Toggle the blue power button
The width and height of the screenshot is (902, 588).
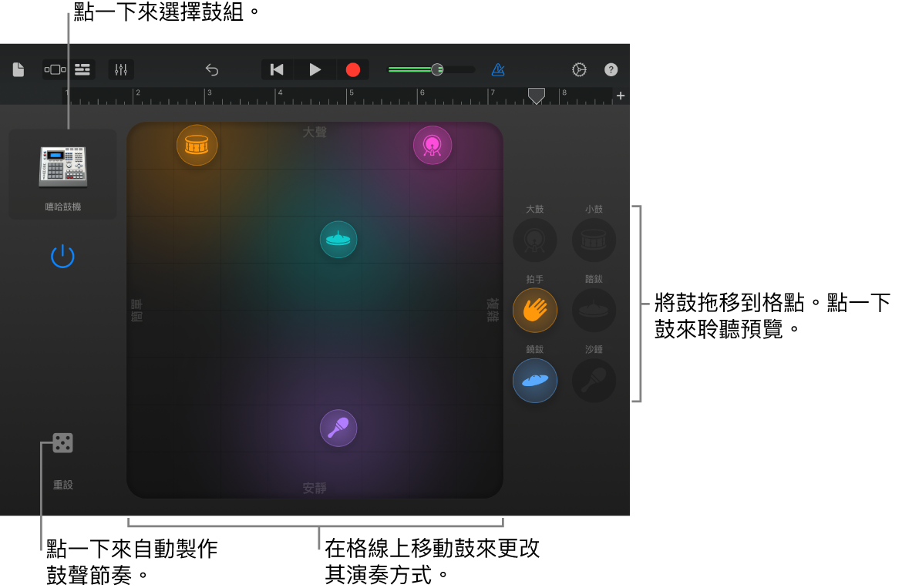tap(62, 257)
